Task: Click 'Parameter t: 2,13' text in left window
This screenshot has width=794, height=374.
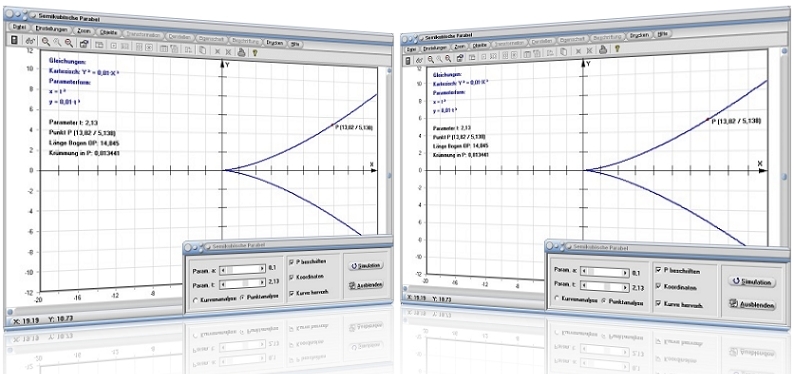Action: [74, 122]
